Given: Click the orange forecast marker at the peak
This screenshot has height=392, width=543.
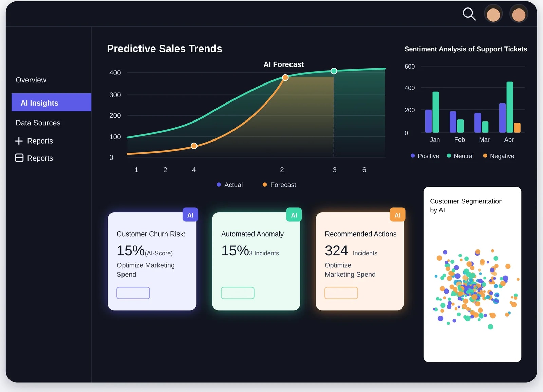Looking at the screenshot, I should [285, 78].
